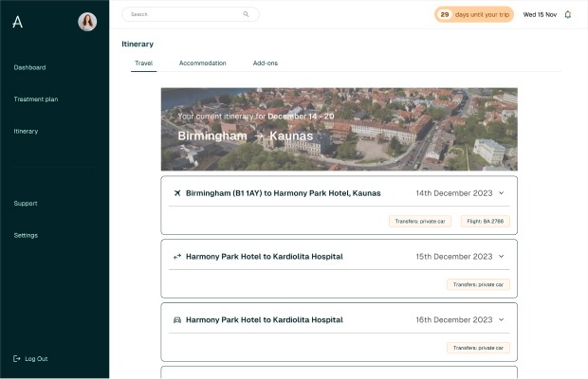Click the Kaunas aerial banner image
Image resolution: width=588 pixels, height=379 pixels.
point(339,129)
